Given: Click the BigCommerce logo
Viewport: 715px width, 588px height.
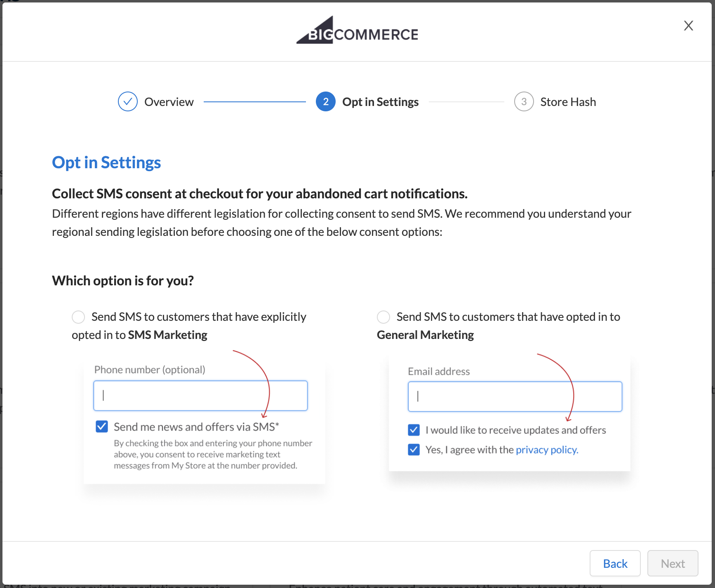Looking at the screenshot, I should click(x=357, y=30).
